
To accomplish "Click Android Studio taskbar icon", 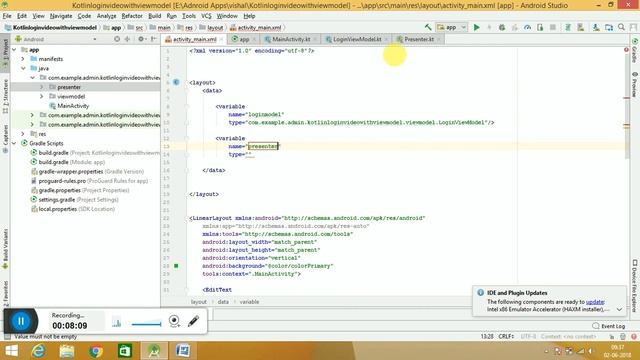I will 154,351.
